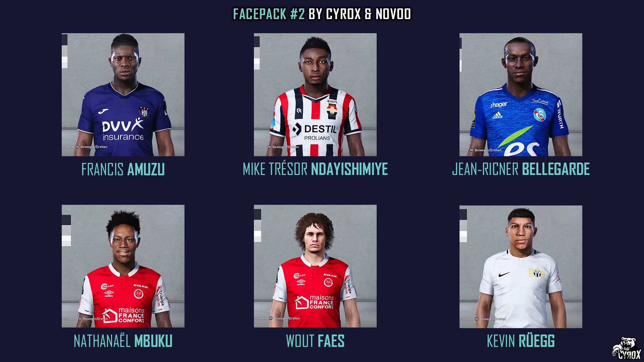The image size is (644, 362).
Task: Click the Strasbourg club badge on blue shirt
Action: 540,115
